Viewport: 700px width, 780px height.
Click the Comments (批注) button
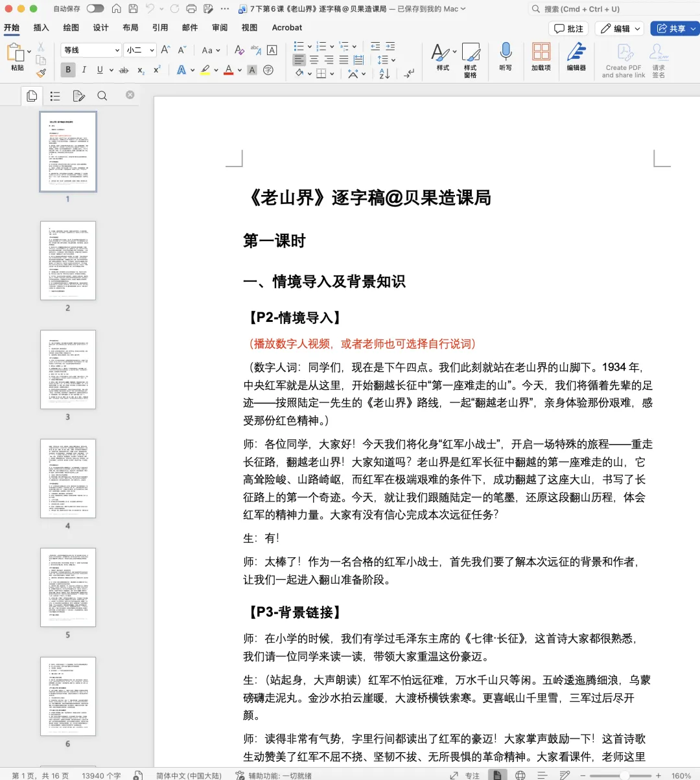point(568,29)
